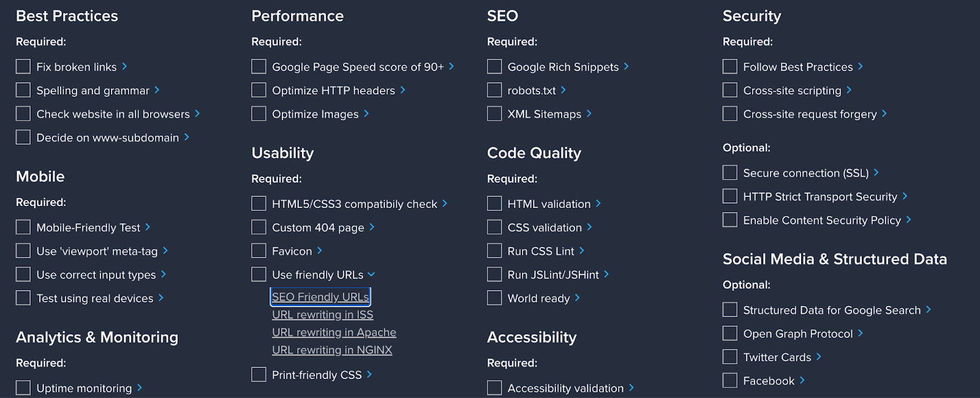Tick the Accessibility validation checkbox
Viewport: 980px width, 398px height.
pyautogui.click(x=494, y=388)
